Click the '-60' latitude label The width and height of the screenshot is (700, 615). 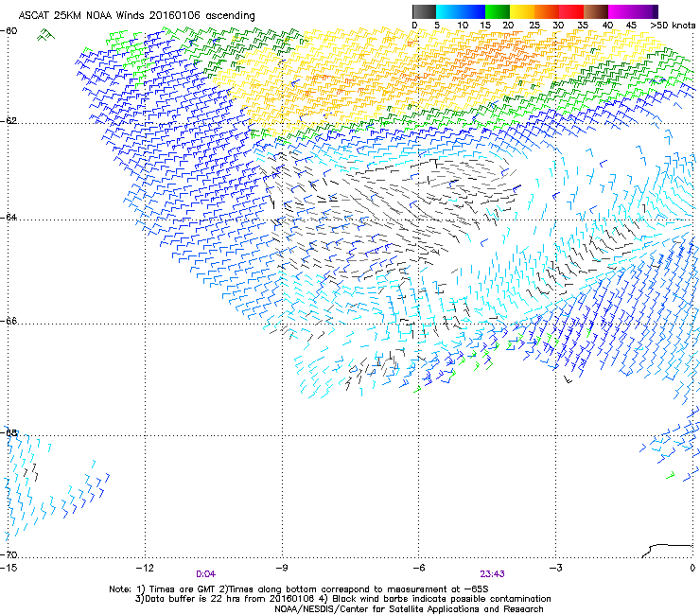click(x=9, y=31)
